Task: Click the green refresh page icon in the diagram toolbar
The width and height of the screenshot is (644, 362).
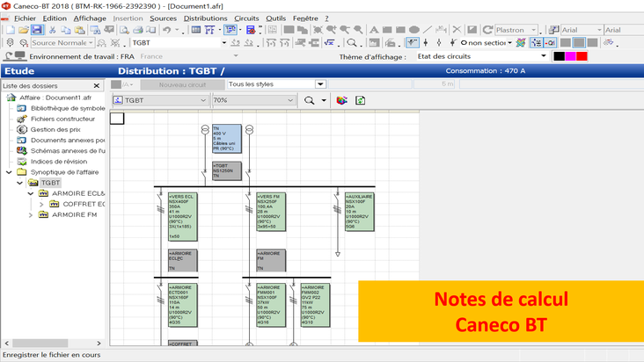Action: [360, 100]
